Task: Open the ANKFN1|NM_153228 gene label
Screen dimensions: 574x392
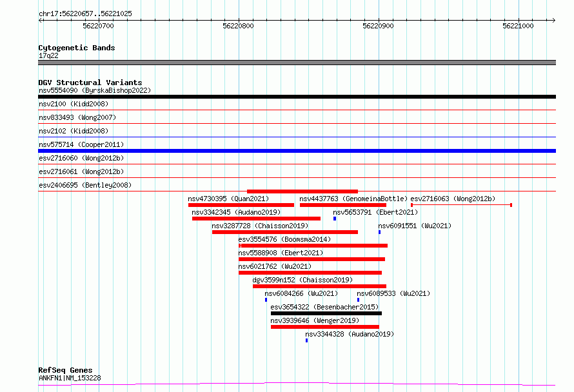Action: 70,378
